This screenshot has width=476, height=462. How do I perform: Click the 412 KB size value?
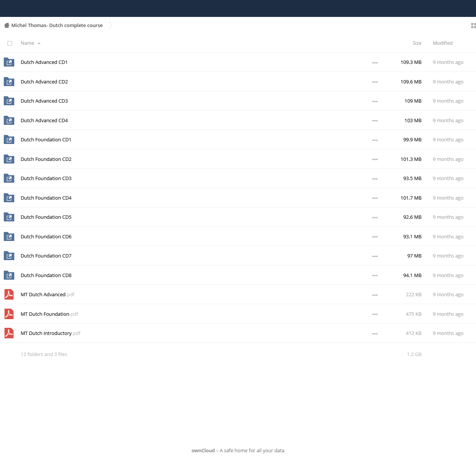(414, 333)
